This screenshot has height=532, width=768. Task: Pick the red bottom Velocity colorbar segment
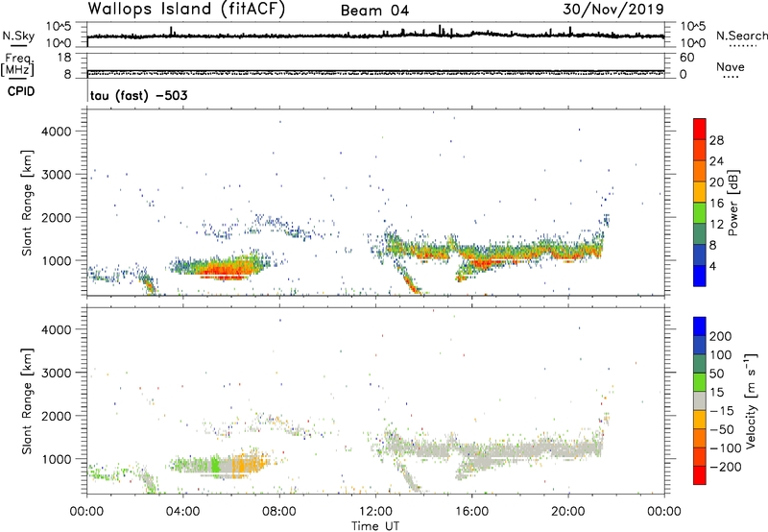tap(700, 475)
